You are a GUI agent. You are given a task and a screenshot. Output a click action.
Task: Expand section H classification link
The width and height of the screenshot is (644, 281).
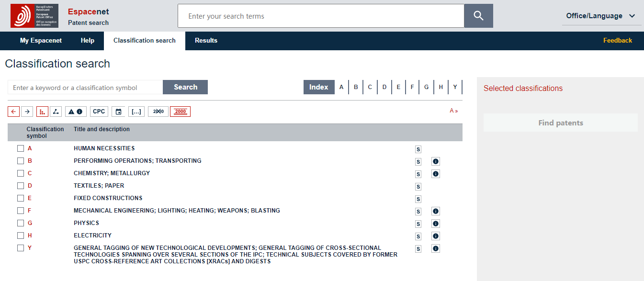click(x=30, y=236)
